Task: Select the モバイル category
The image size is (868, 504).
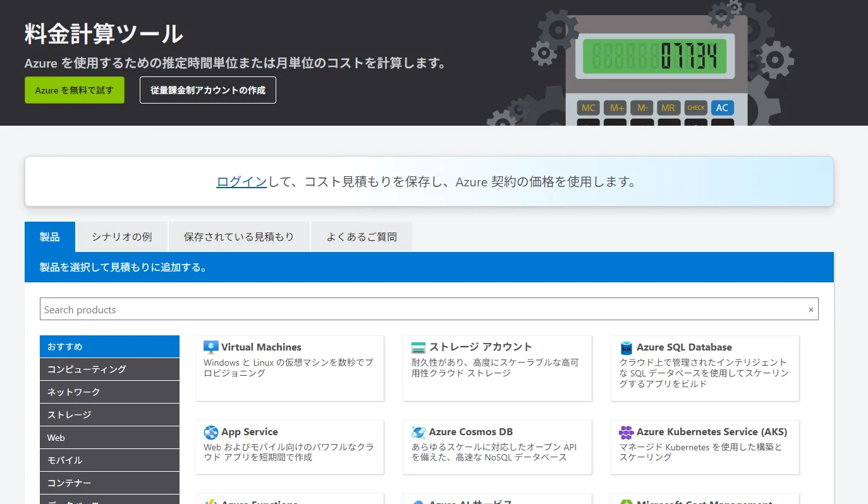Action: pyautogui.click(x=109, y=460)
